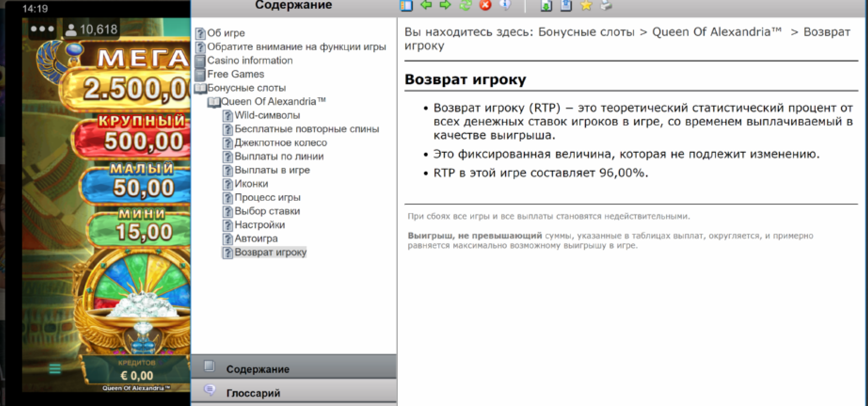Click the page icon beside 'Casino information'
This screenshot has height=406, width=868.
(200, 61)
